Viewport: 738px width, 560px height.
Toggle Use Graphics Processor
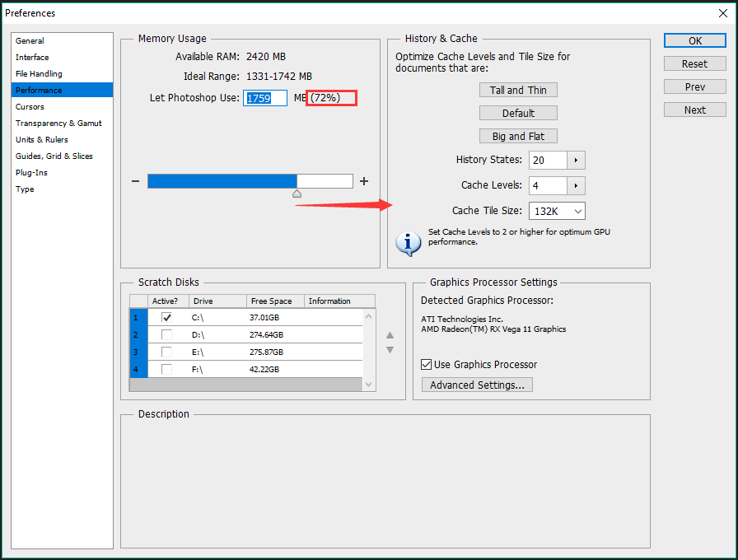[427, 364]
